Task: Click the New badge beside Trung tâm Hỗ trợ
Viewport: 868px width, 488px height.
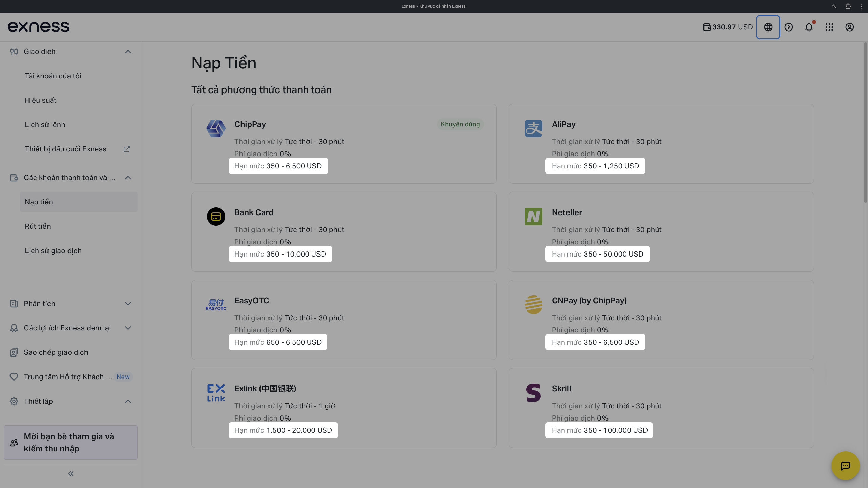Action: [123, 377]
